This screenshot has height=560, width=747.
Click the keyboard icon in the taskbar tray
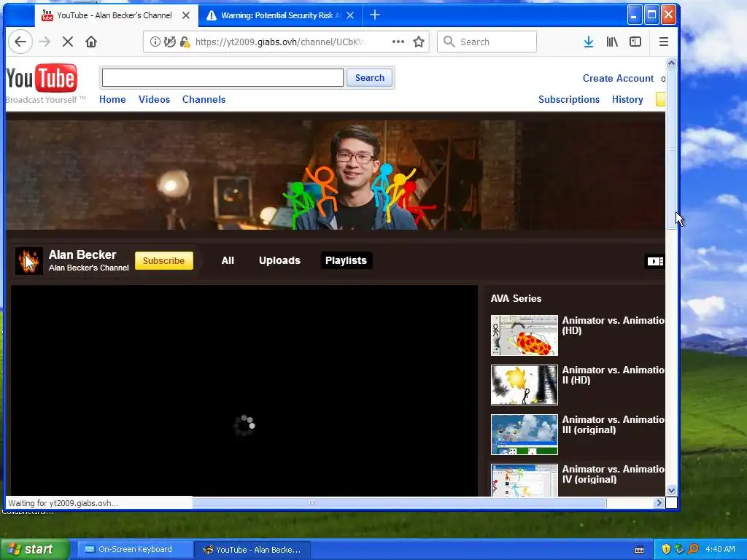pyautogui.click(x=639, y=550)
